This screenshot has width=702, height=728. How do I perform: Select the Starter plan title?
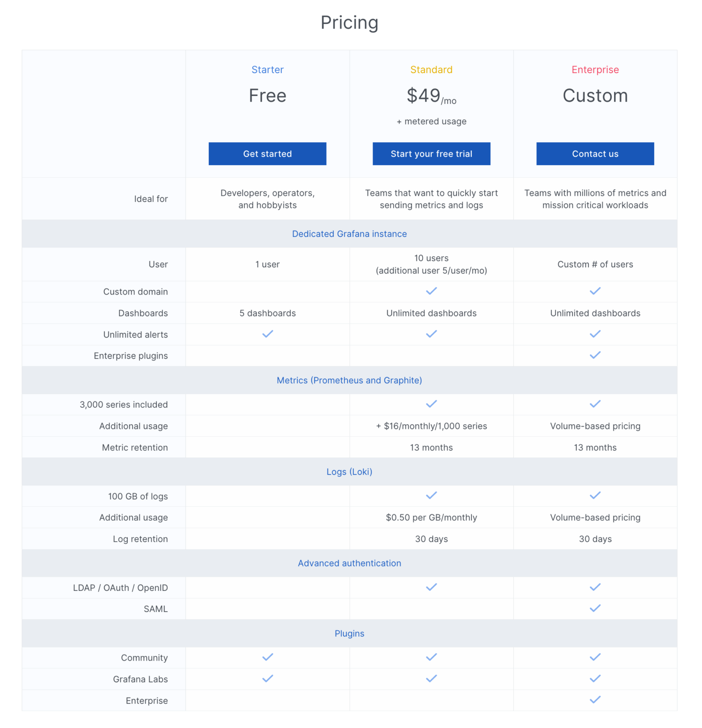tap(267, 70)
